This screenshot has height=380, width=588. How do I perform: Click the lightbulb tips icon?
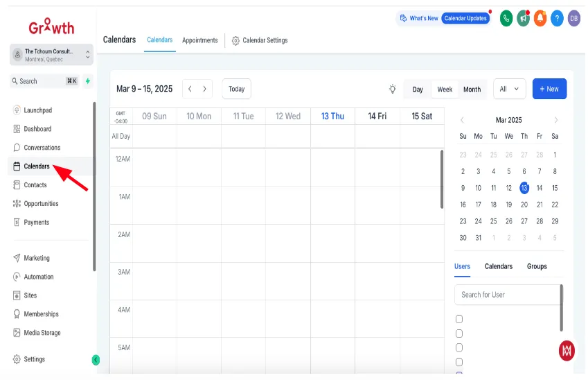tap(392, 89)
